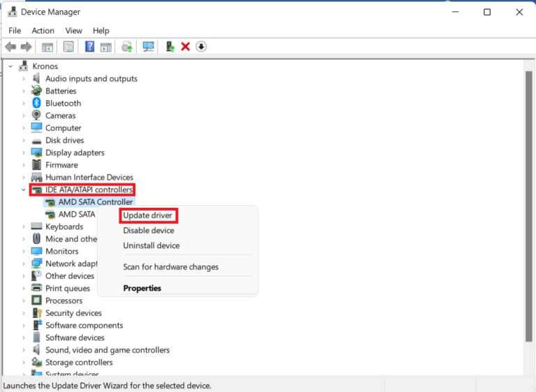Choose Uninstall device in context menu
This screenshot has width=536, height=392.
151,246
